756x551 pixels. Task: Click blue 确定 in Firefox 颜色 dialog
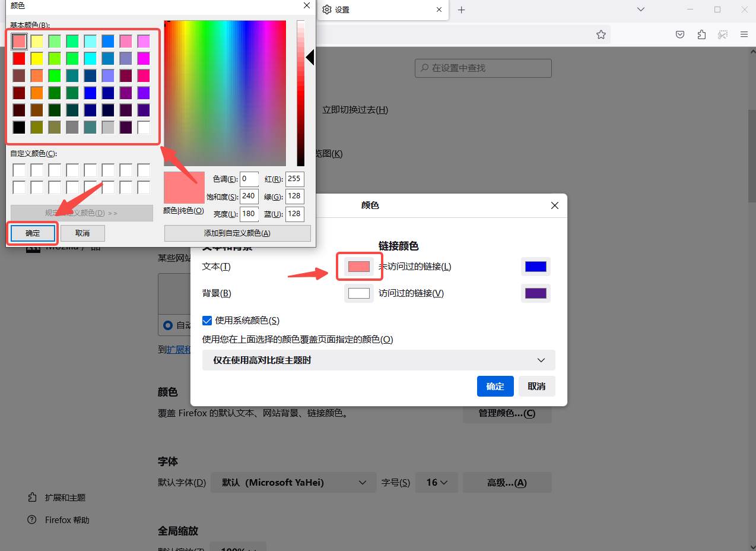click(x=495, y=386)
